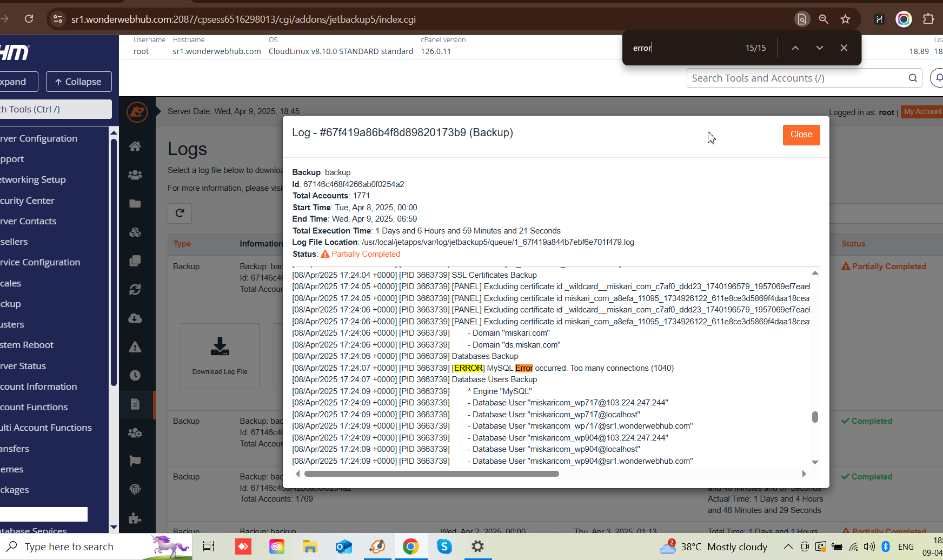Click the warning triangle alerts icon in sidebar

click(x=135, y=347)
